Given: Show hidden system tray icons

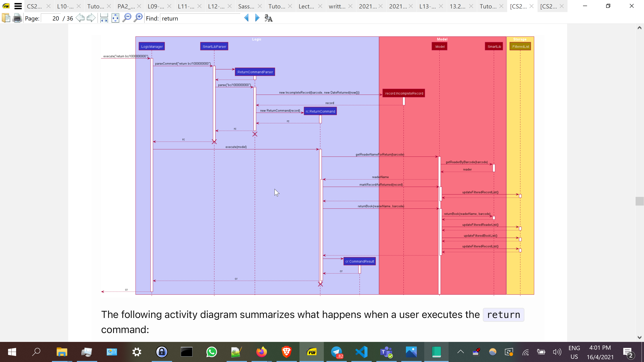Looking at the screenshot, I should 460,352.
